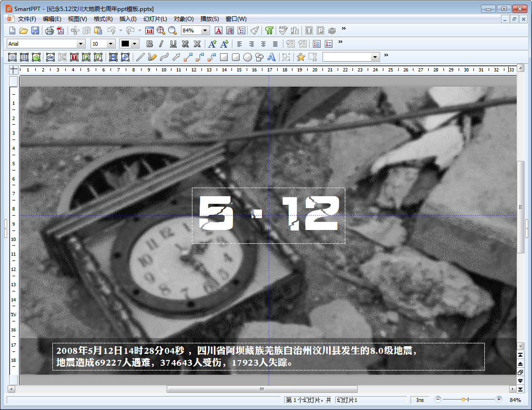The width and height of the screenshot is (532, 410).
Task: Center the paragraph text
Action: click(263, 44)
